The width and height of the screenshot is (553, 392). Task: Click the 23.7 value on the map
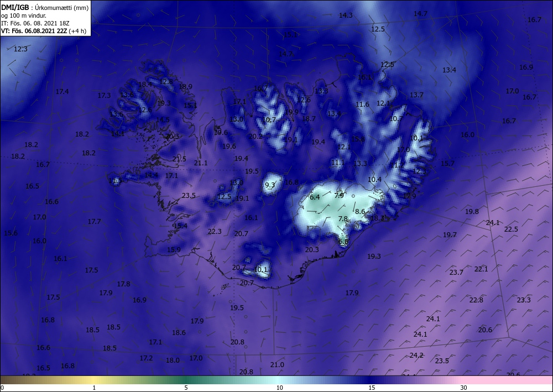(456, 272)
